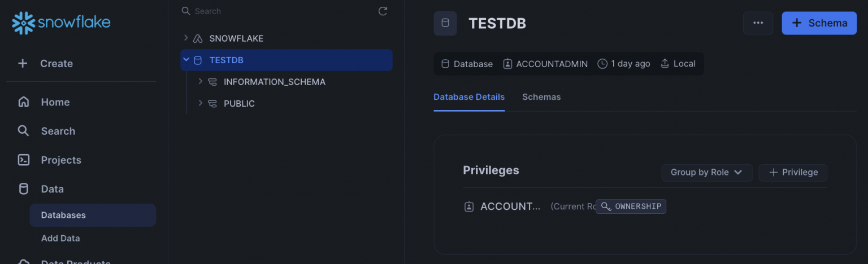868x264 pixels.
Task: Collapse the TESTDB database tree node
Action: point(186,60)
